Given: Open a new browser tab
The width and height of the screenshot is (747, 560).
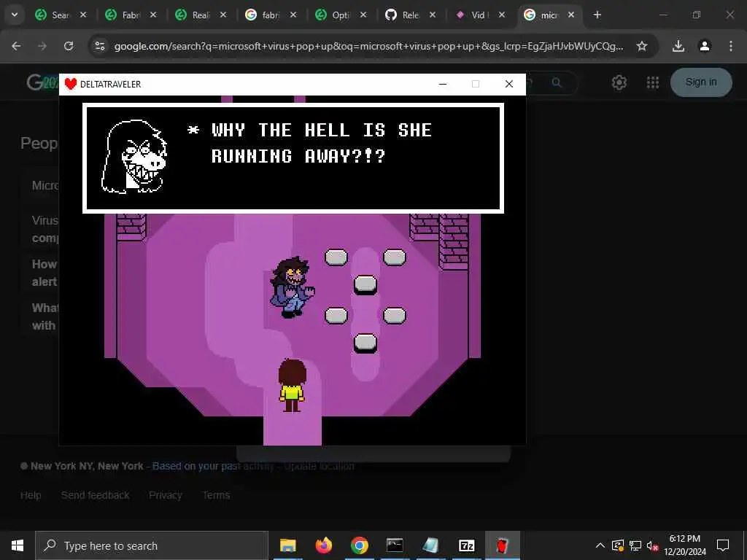Looking at the screenshot, I should click(x=597, y=15).
